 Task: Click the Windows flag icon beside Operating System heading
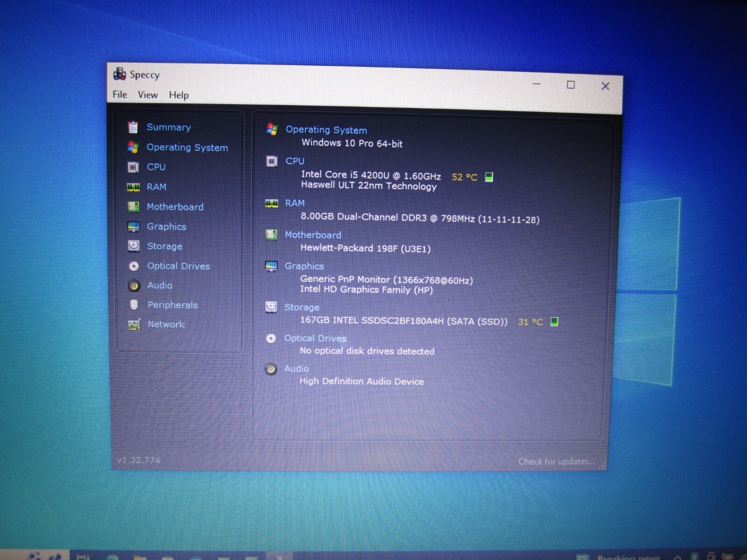272,129
